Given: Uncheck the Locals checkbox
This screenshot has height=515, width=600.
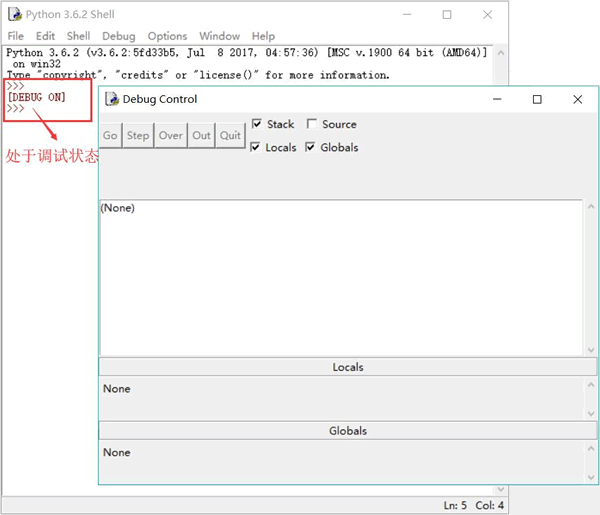Looking at the screenshot, I should tap(258, 148).
